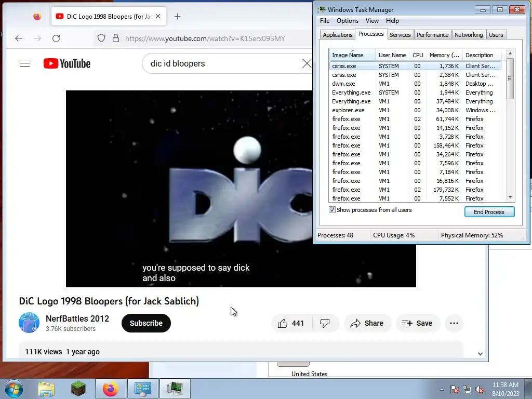This screenshot has width=532, height=399.
Task: Open Windows Explorer from the taskbar
Action: point(46,389)
